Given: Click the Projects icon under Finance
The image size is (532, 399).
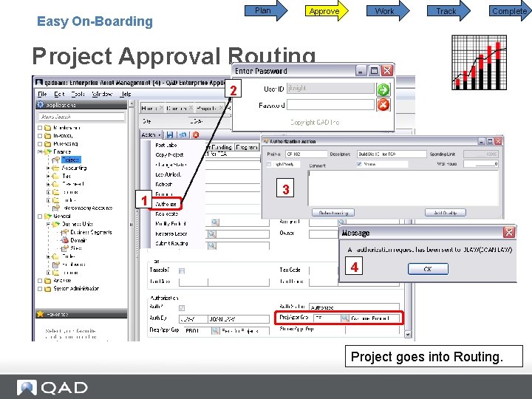Looking at the screenshot, I should pos(56,160).
